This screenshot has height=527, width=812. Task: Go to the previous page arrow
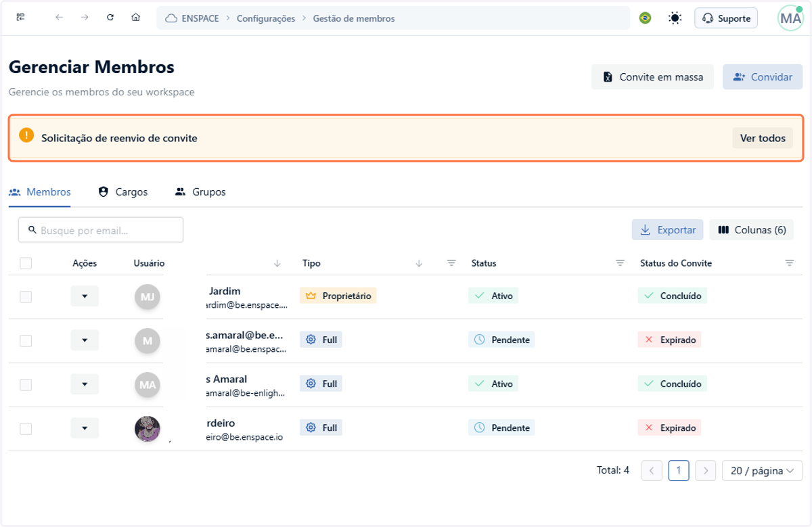coord(652,471)
